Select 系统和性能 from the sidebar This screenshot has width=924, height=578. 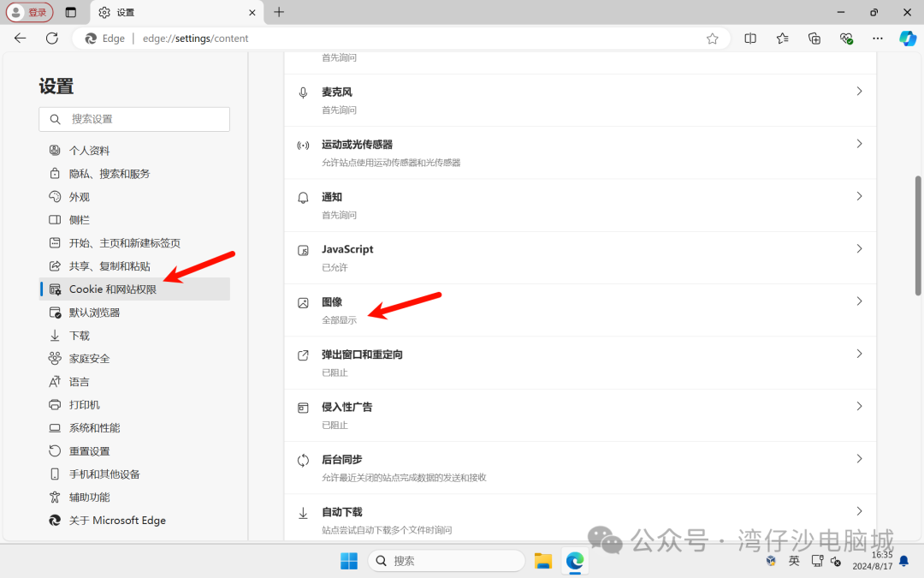[94, 428]
